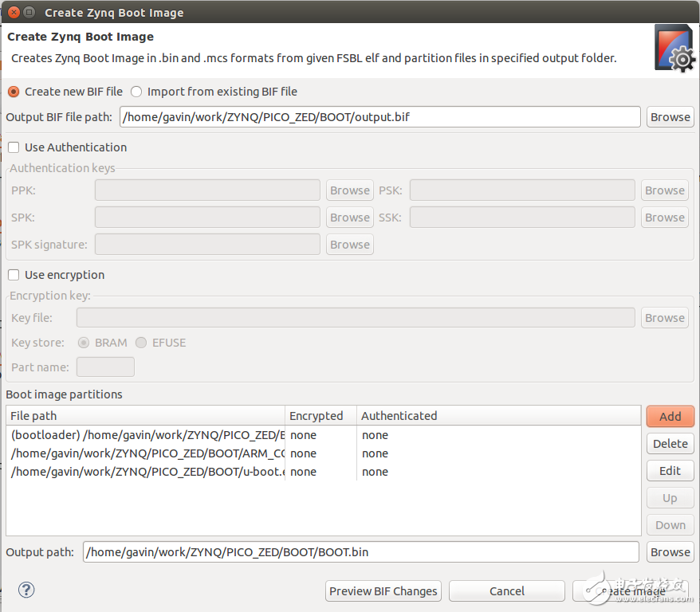Image resolution: width=700 pixels, height=612 pixels.
Task: Select the u-boot partition row
Action: click(147, 472)
